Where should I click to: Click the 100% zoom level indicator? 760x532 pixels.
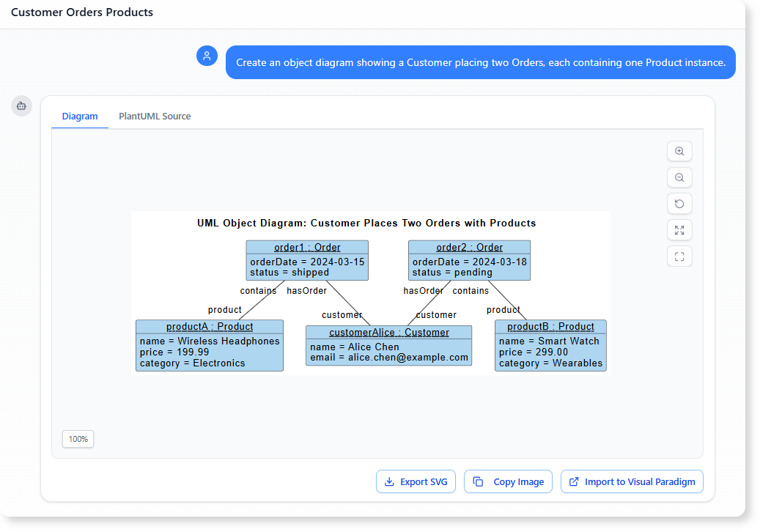tap(77, 439)
